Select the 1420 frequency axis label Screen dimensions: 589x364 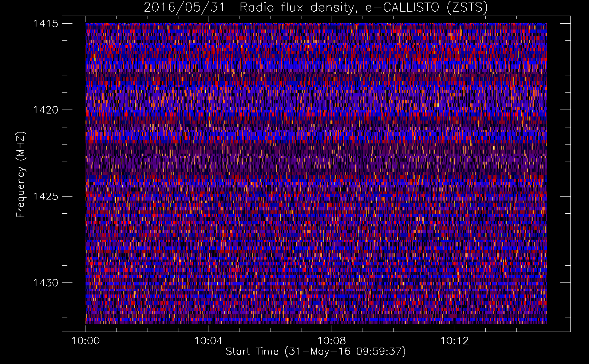(46, 110)
